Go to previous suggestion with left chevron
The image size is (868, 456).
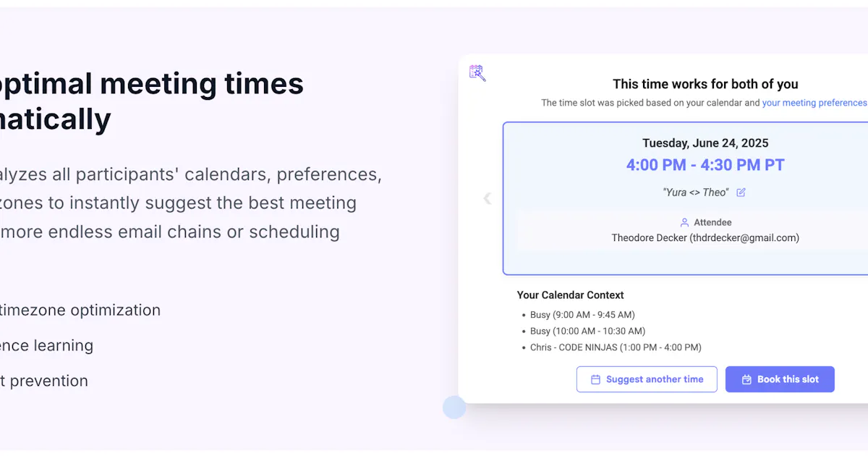[487, 198]
